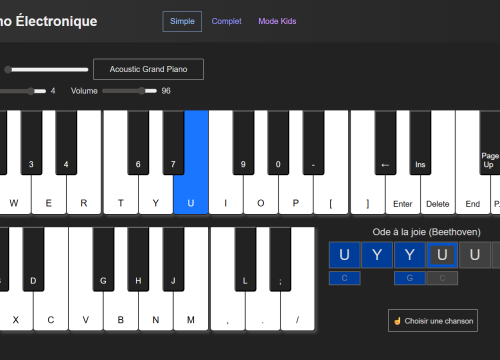Image resolution: width=500 pixels, height=360 pixels.
Task: Play the white piano key N
Action: click(x=156, y=313)
